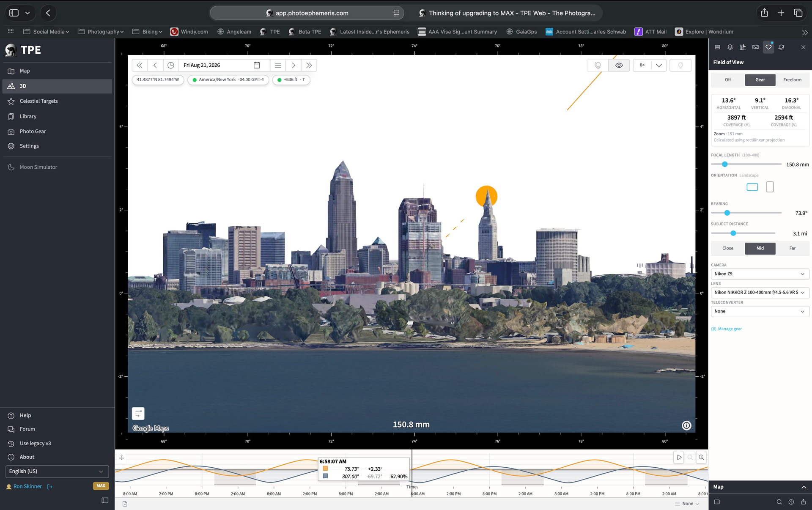Viewport: 812px width, 510px height.
Task: Click the Ron Skinner account link
Action: (x=27, y=486)
